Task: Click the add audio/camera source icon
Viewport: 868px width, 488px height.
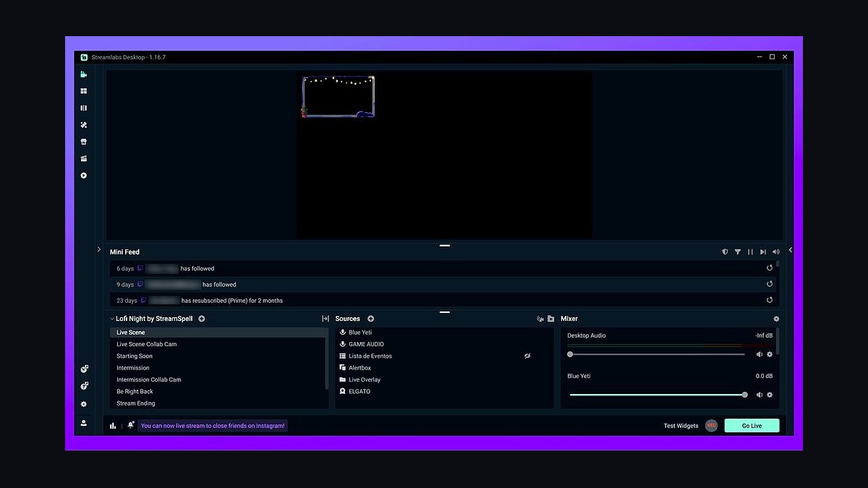Action: point(540,319)
